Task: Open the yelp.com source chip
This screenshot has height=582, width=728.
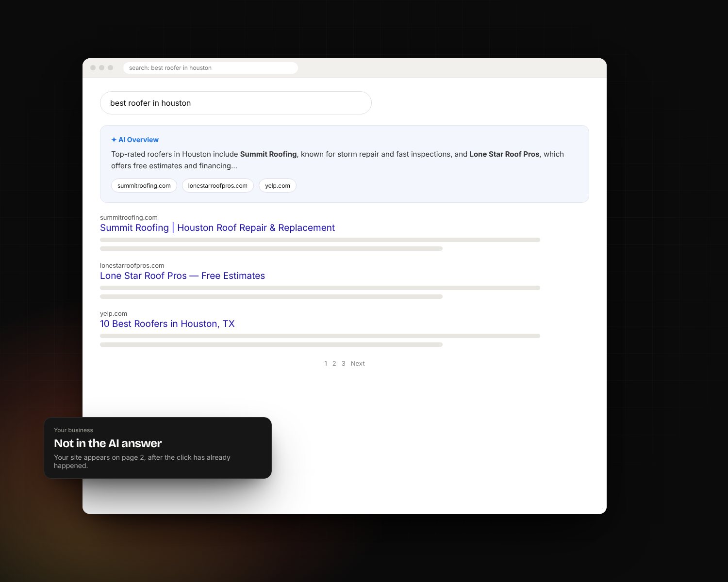Action: 278,186
